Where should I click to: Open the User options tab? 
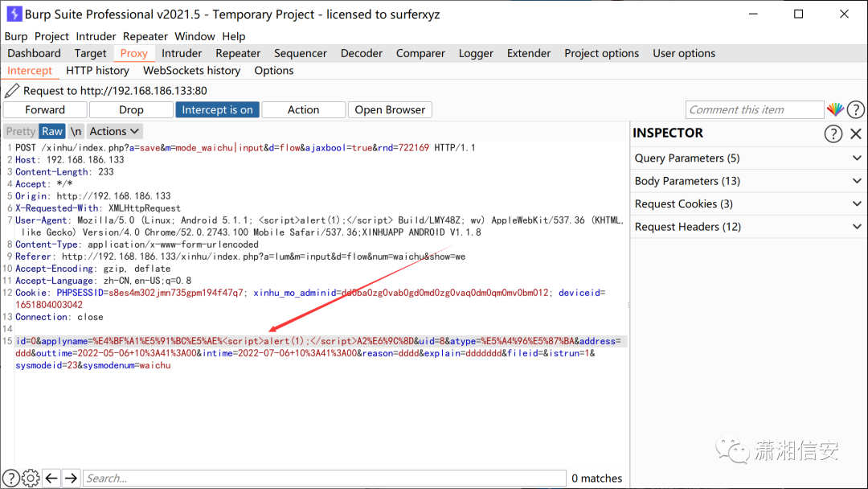click(x=684, y=53)
